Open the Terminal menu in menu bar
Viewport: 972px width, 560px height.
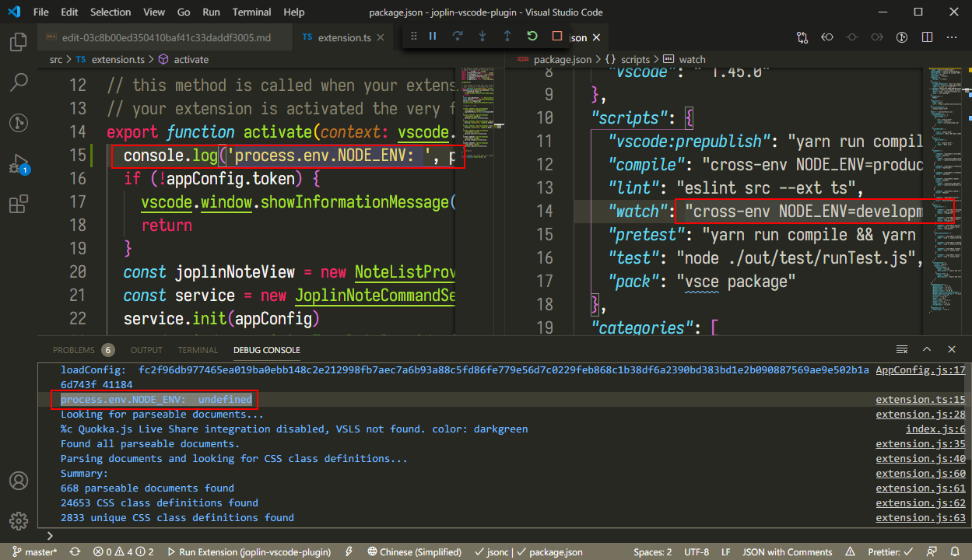[251, 12]
